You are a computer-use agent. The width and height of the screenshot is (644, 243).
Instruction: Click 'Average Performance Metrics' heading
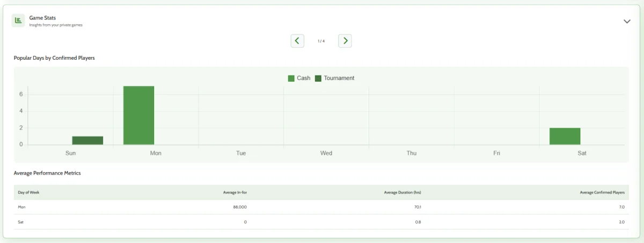[47, 173]
